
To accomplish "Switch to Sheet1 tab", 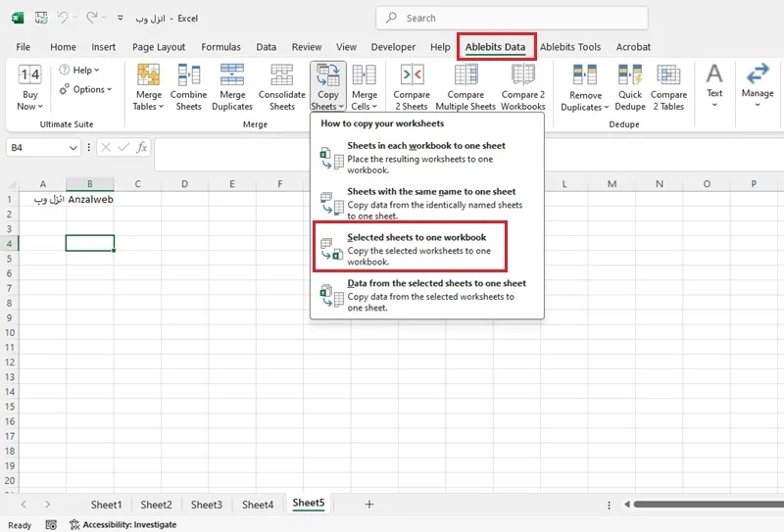I will 106,505.
